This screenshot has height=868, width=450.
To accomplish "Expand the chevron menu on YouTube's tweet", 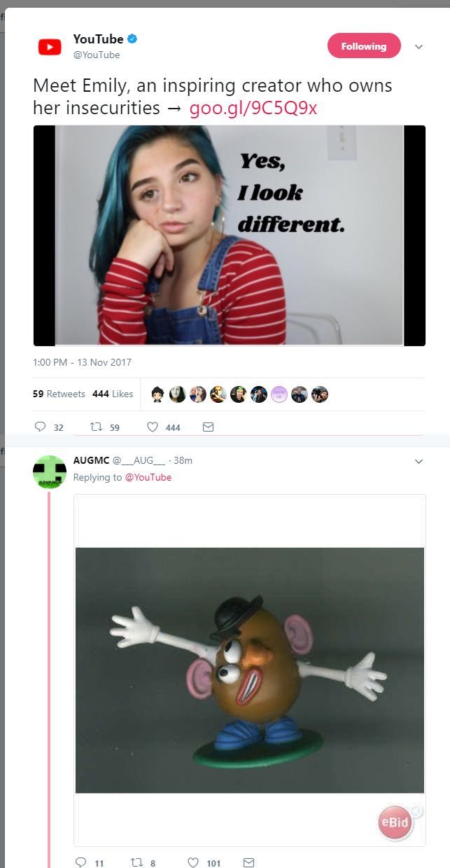I will pos(419,47).
